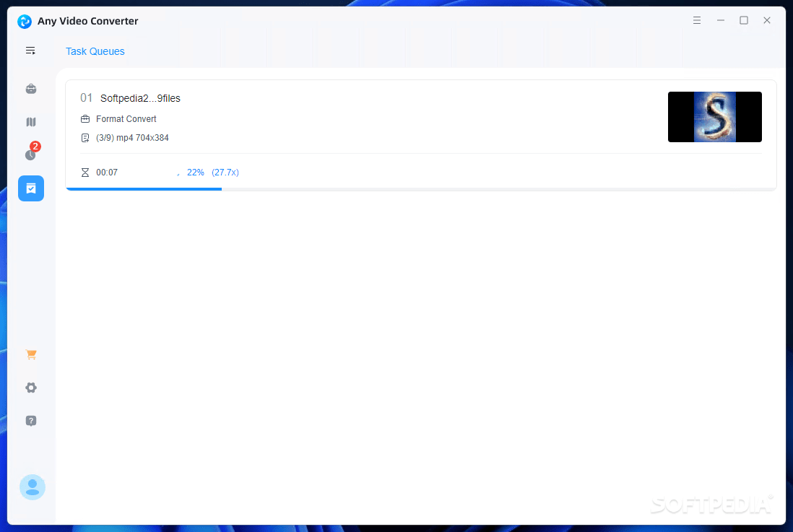
Task: Open the help question-mark panel
Action: tap(30, 420)
